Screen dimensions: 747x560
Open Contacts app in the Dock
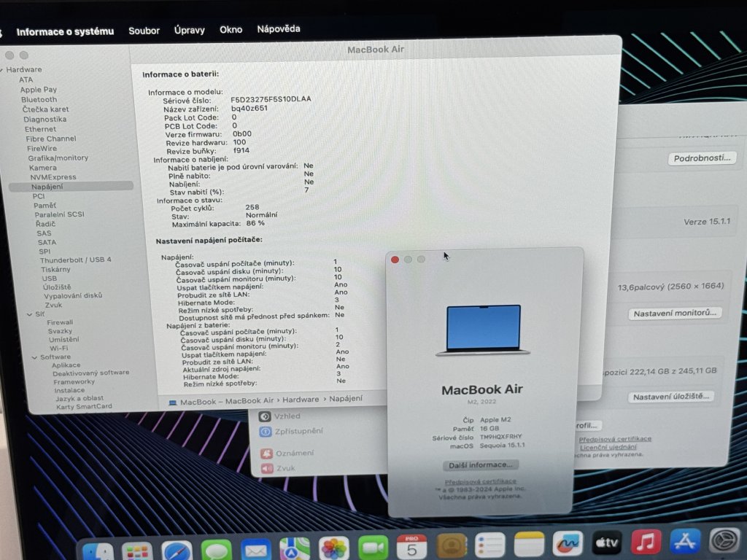[x=451, y=545]
